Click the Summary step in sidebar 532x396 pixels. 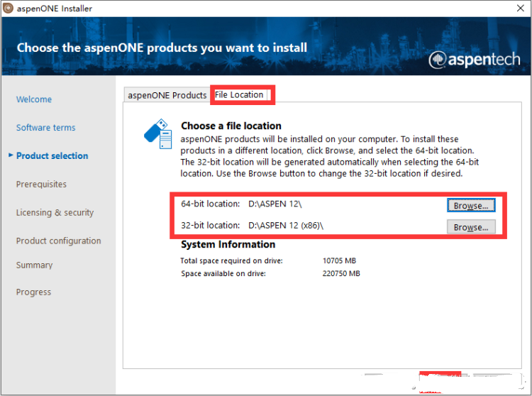34,265
